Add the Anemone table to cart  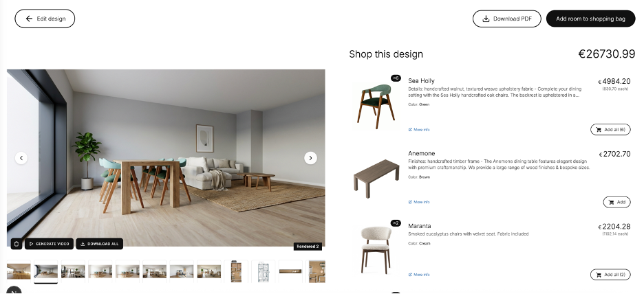pyautogui.click(x=617, y=202)
